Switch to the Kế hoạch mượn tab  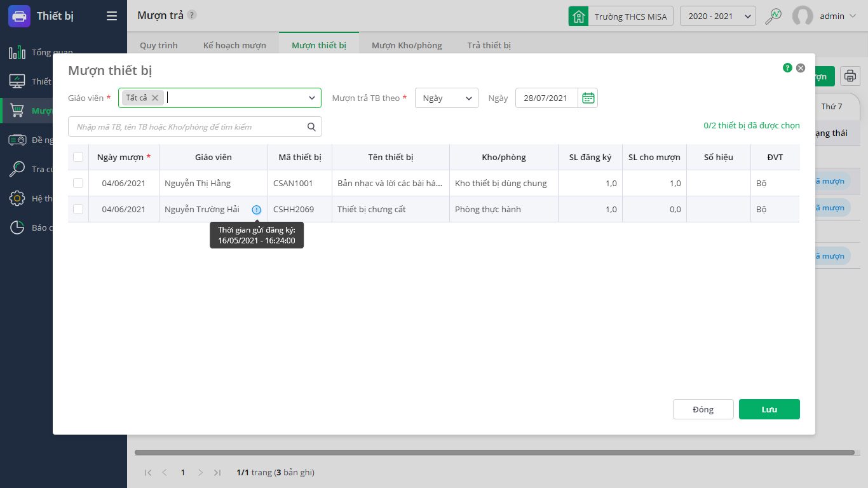pyautogui.click(x=234, y=45)
